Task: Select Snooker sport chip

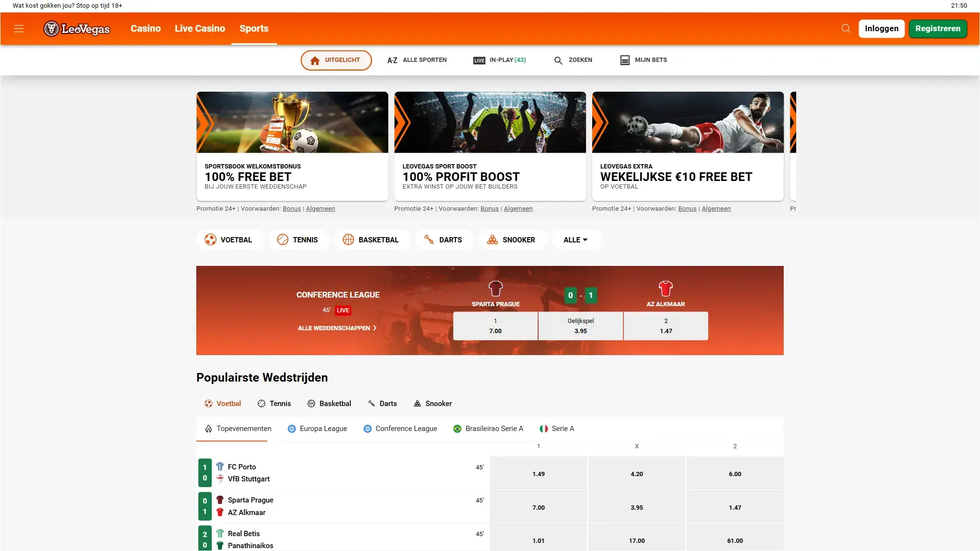Action: [x=512, y=240]
